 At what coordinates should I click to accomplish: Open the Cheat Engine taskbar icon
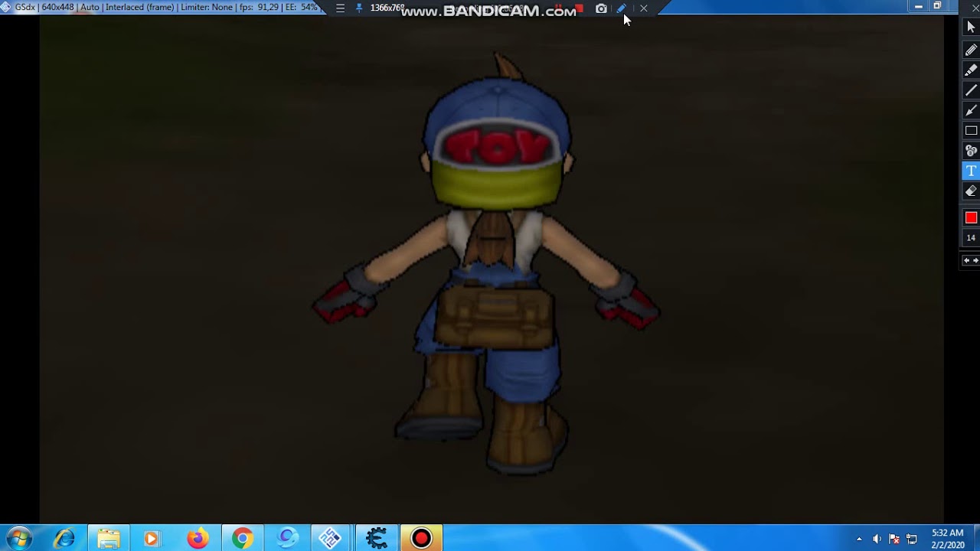[377, 539]
